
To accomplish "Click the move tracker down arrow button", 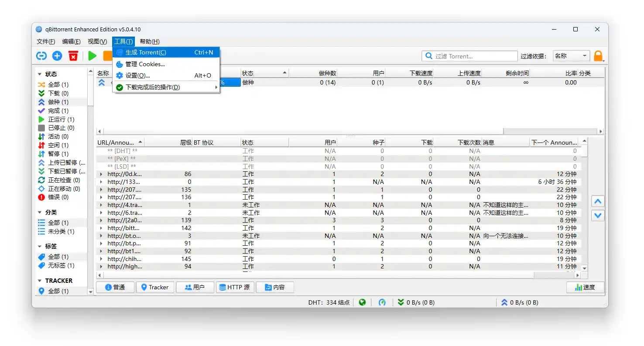I will [598, 215].
